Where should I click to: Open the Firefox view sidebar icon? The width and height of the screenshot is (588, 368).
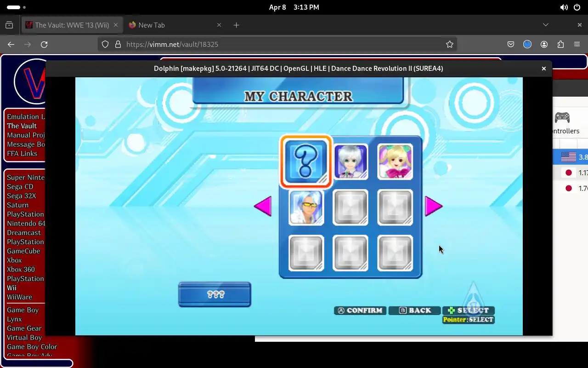(x=9, y=25)
